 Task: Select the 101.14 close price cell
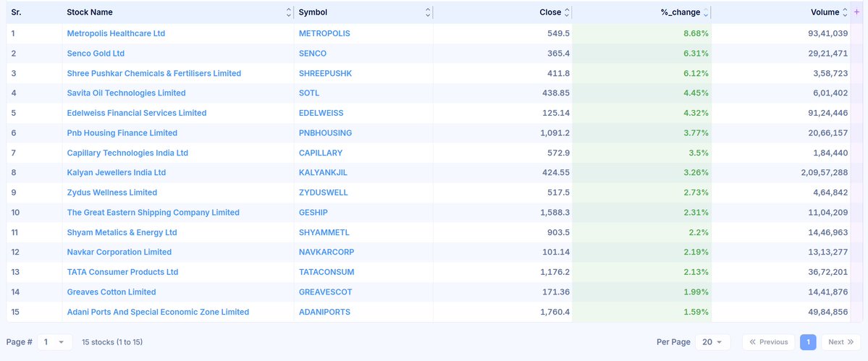(x=502, y=252)
